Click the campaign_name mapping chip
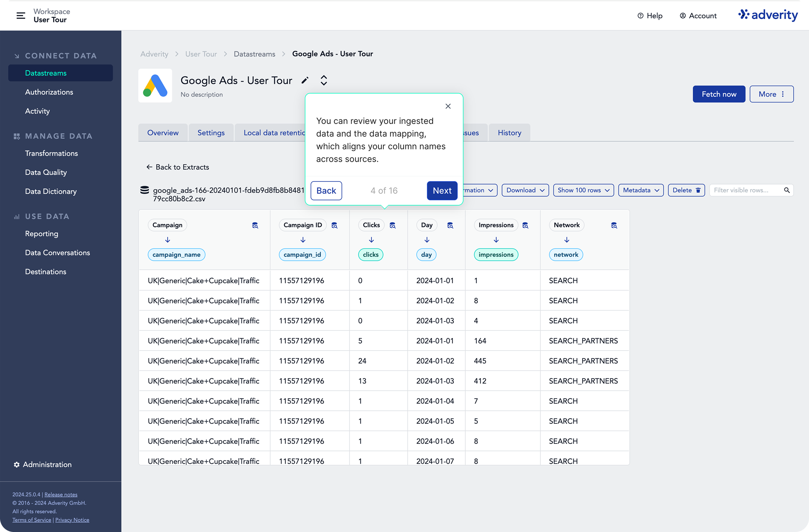The width and height of the screenshot is (809, 532). coord(176,255)
